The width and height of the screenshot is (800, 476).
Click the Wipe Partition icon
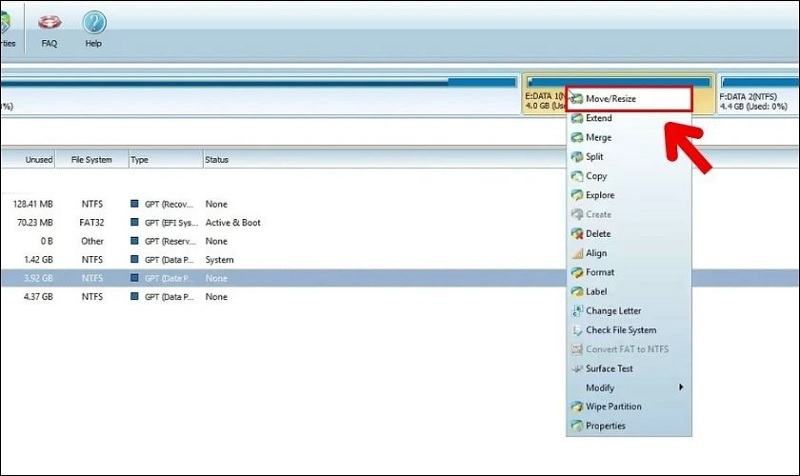click(x=577, y=407)
